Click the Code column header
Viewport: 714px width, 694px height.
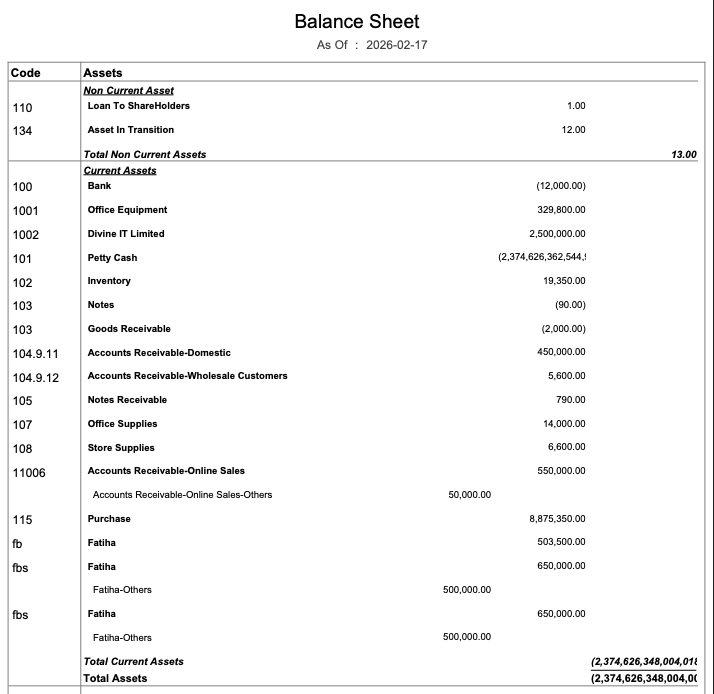[26, 73]
